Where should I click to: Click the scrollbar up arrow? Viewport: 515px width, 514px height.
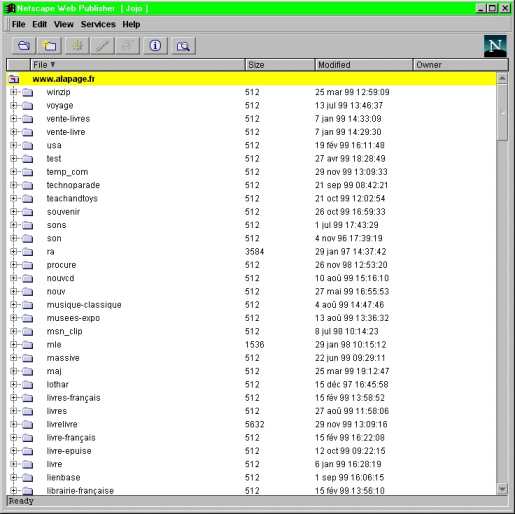tap(502, 78)
